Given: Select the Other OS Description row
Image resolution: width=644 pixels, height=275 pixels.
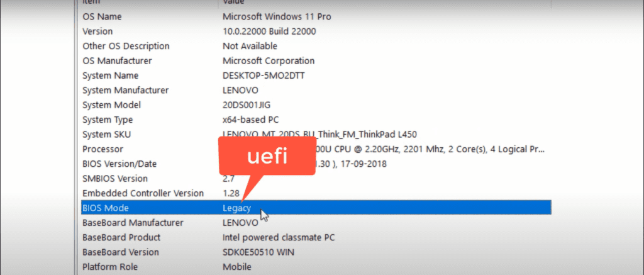Looking at the screenshot, I should 126,46.
